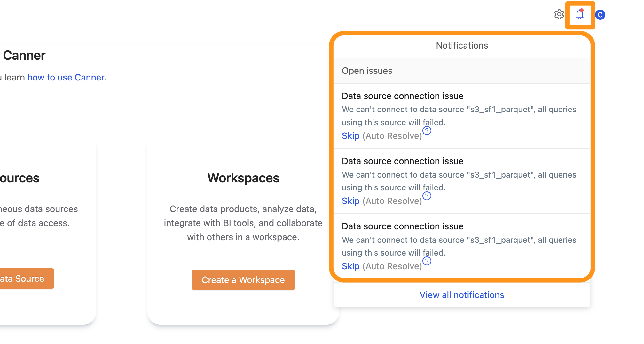This screenshot has width=644, height=344.
Task: Skip the third data source connection issue
Action: point(350,266)
